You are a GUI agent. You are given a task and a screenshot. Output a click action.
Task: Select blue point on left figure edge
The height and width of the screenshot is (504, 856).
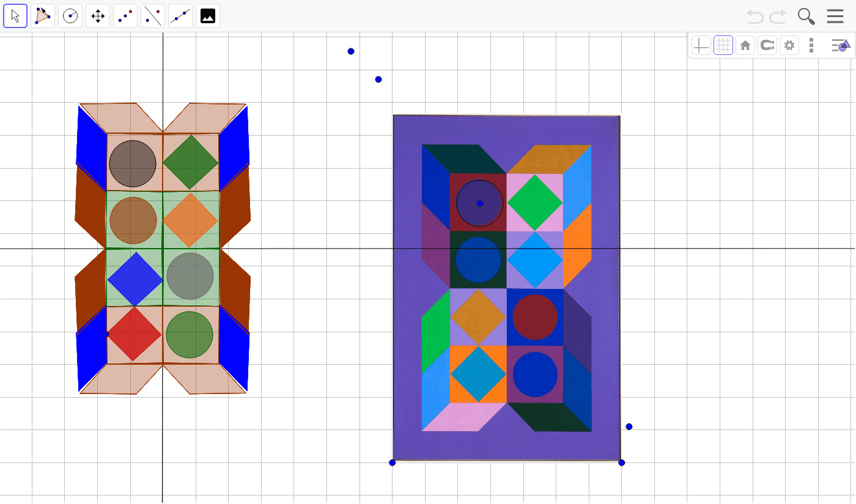(106, 334)
